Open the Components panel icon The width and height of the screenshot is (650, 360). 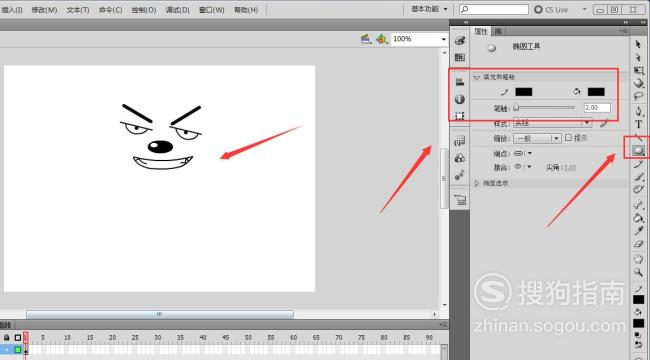pos(460,158)
